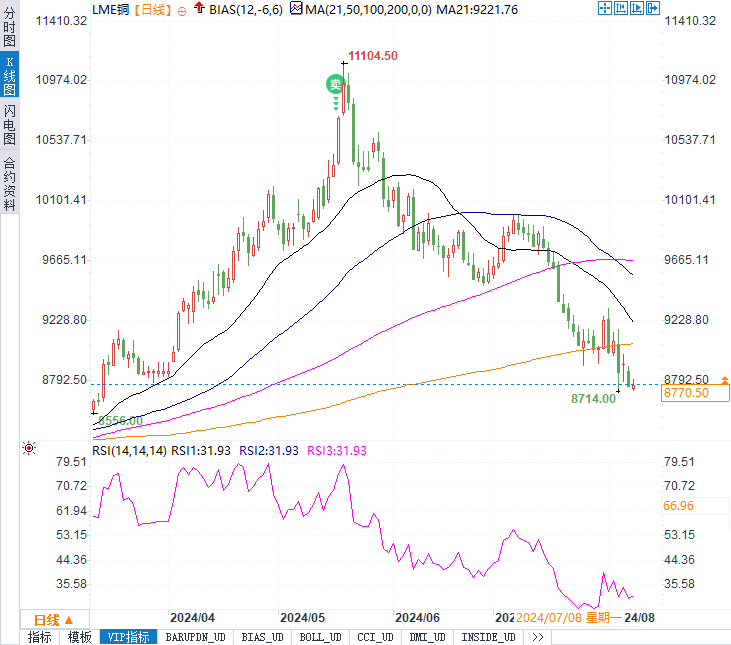Viewport: 731px width, 645px height.
Task: Click the MA21:9221.76 value
Action: pos(477,10)
